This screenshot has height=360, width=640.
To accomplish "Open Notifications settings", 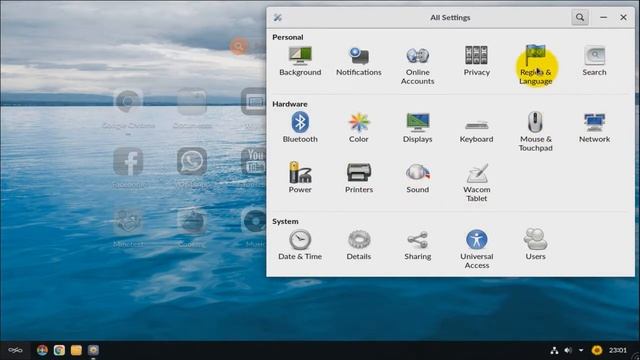I will coord(359,61).
